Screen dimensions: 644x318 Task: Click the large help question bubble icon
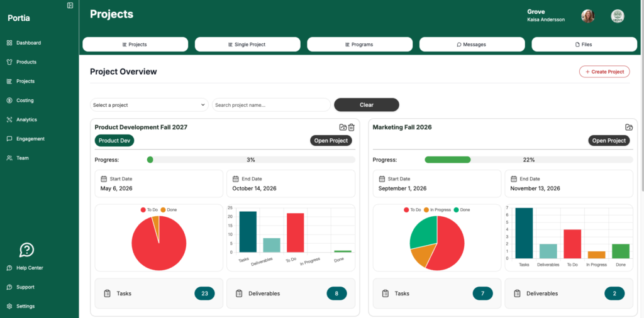(x=26, y=249)
